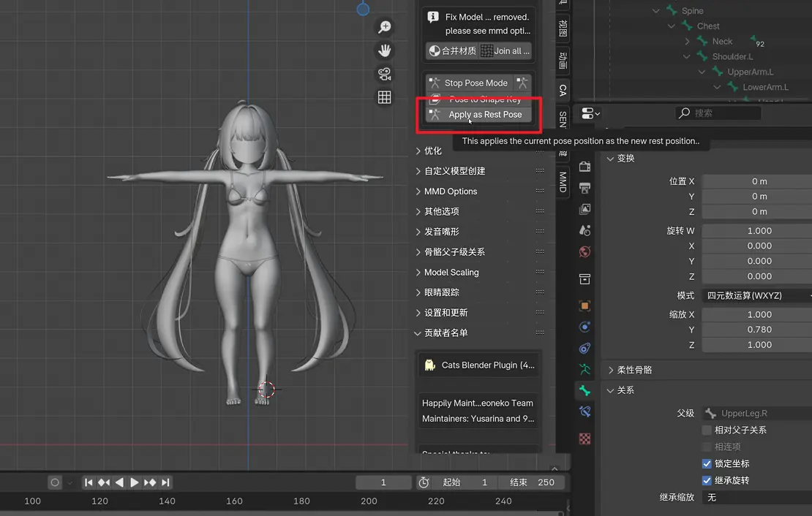Enable the 相对父子关系 checkbox
The image size is (812, 516).
pos(707,430)
